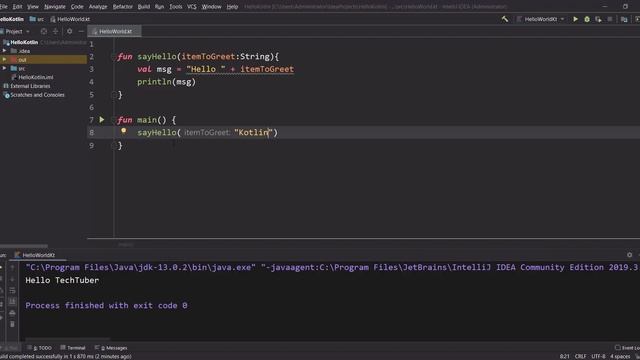This screenshot has height=360, width=640.
Task: Click the Run console horizontal scrollbar
Action: click(x=67, y=339)
